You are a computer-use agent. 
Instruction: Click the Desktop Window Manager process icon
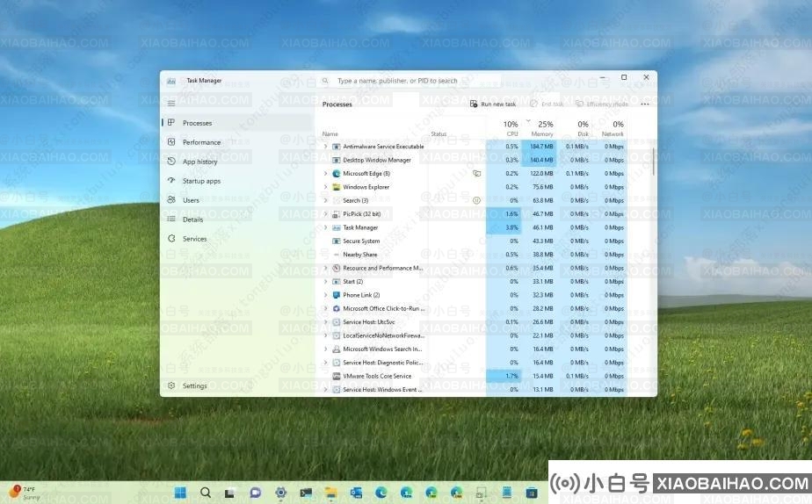tap(336, 160)
